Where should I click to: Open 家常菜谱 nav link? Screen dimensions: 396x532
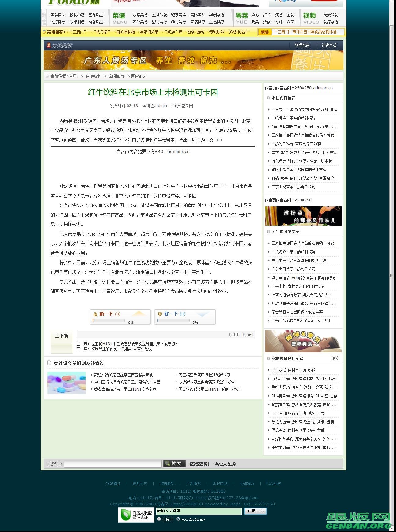140,15
